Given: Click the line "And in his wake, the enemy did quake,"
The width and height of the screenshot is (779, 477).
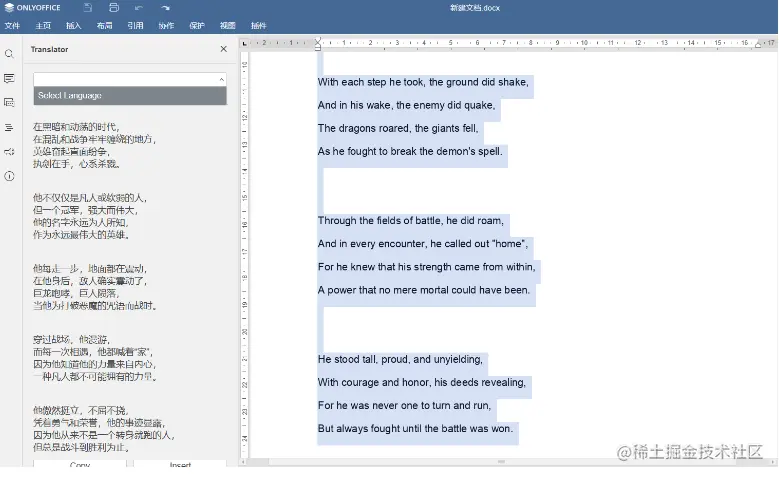Looking at the screenshot, I should pos(406,105).
